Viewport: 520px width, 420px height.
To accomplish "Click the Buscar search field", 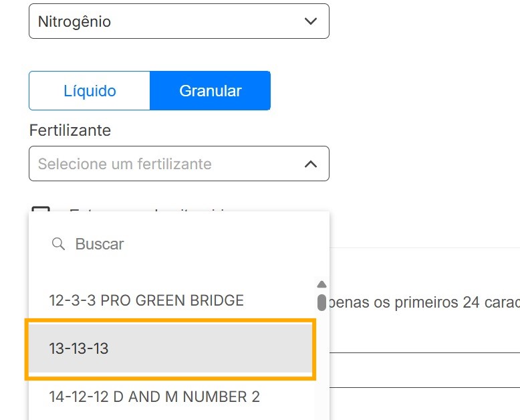I will click(x=187, y=244).
